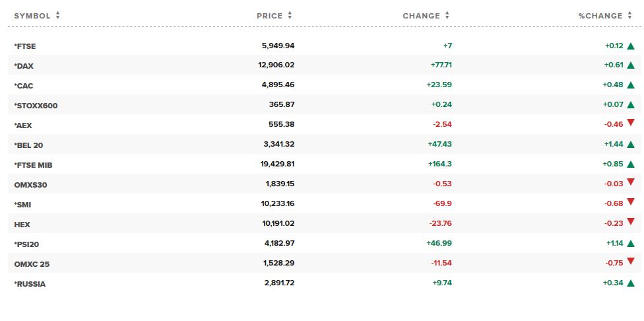
Task: Sort table by the PRICE column arrows
Action: click(x=290, y=16)
